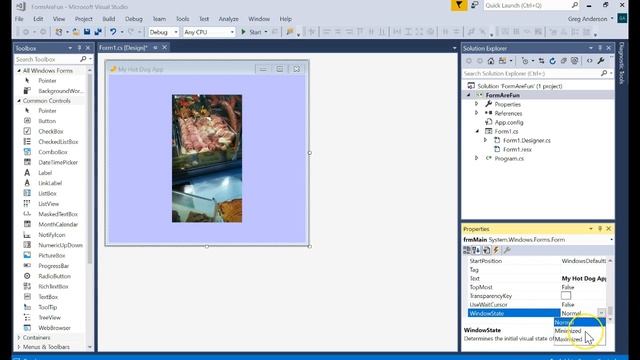This screenshot has width=640, height=360.
Task: Open the File menu
Action: coord(19,19)
